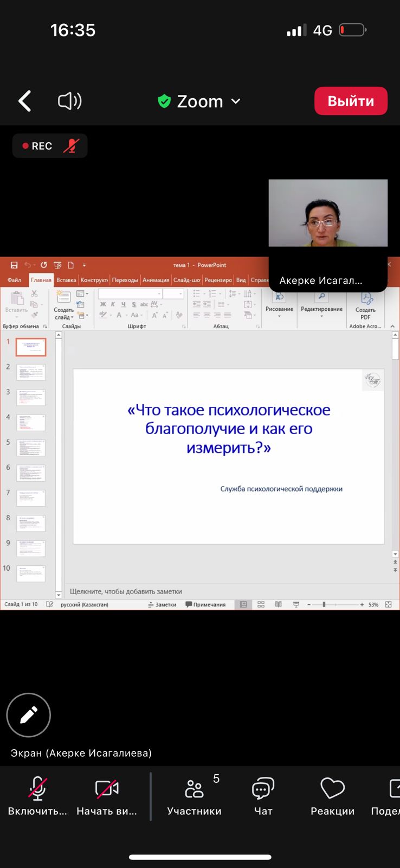This screenshot has height=868, width=400.
Task: Open the meeting Chat
Action: tap(263, 796)
